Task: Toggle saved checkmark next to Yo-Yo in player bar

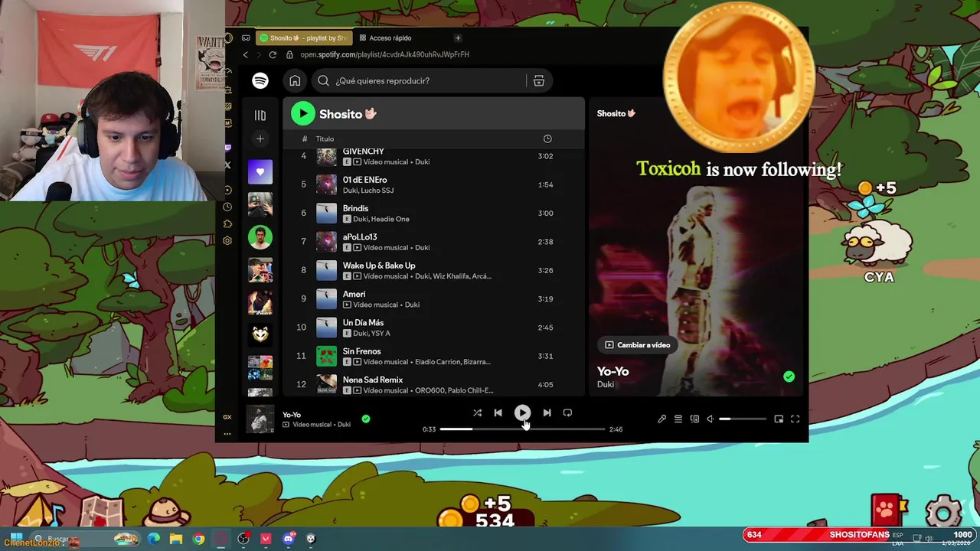Action: point(366,419)
